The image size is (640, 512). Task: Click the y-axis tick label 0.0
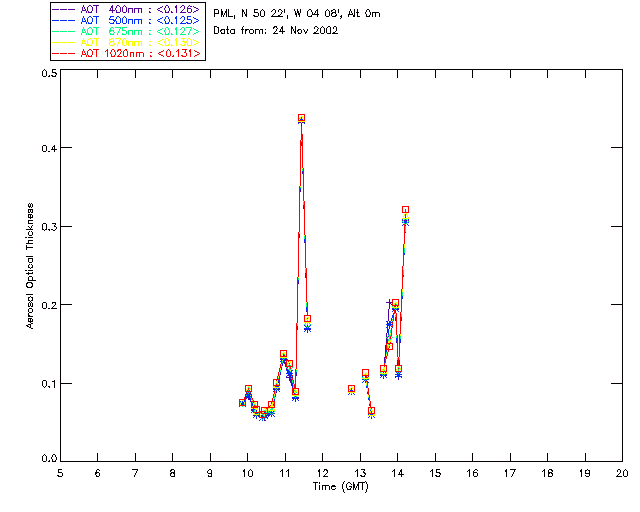click(48, 460)
